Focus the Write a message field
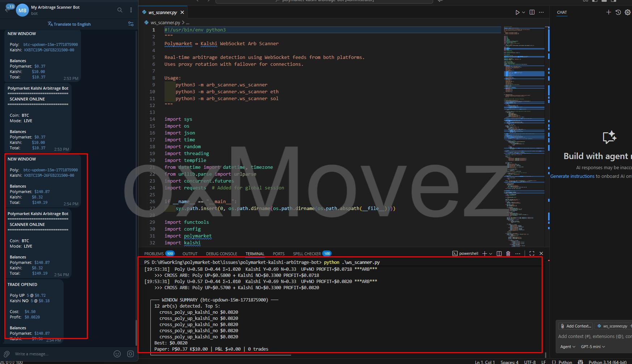This screenshot has width=632, height=364. (x=61, y=354)
